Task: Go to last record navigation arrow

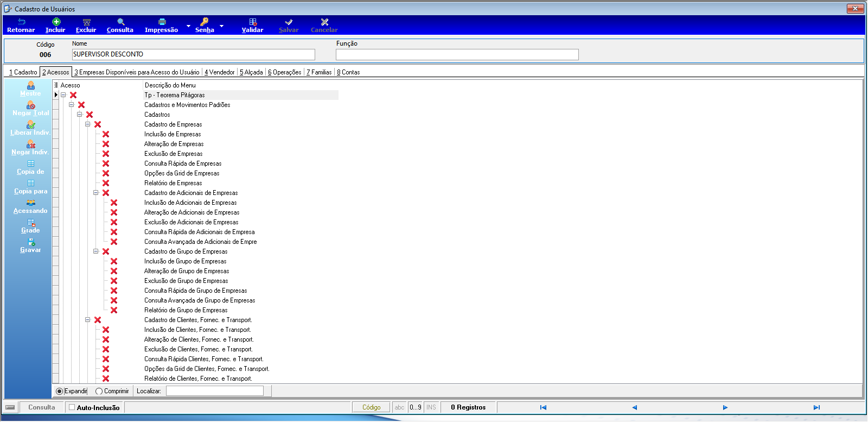Action: point(816,407)
